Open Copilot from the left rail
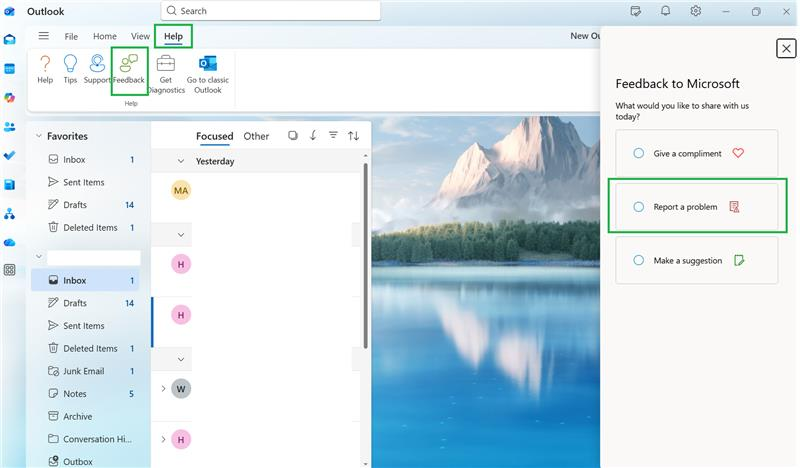 click(x=10, y=97)
